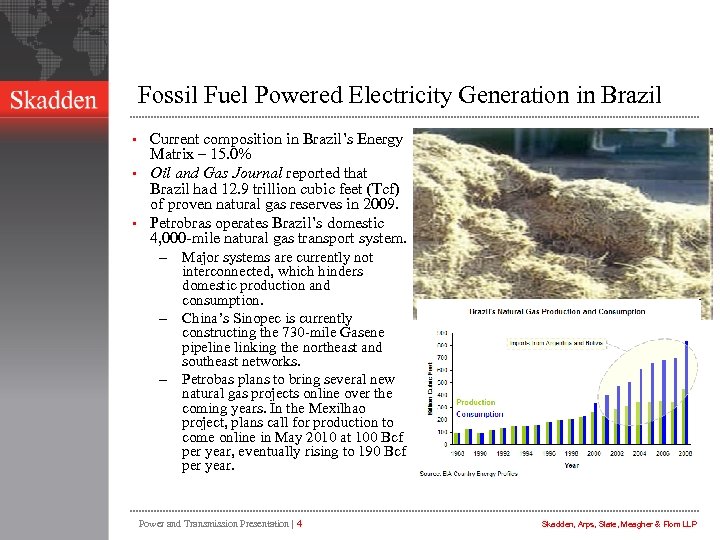Click the 'Year' axis label on chart
The height and width of the screenshot is (540, 720).
[572, 466]
